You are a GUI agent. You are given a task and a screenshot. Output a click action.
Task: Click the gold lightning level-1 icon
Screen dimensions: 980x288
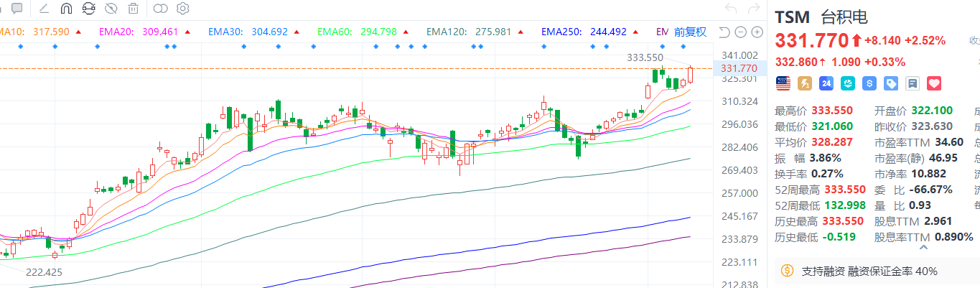805,83
